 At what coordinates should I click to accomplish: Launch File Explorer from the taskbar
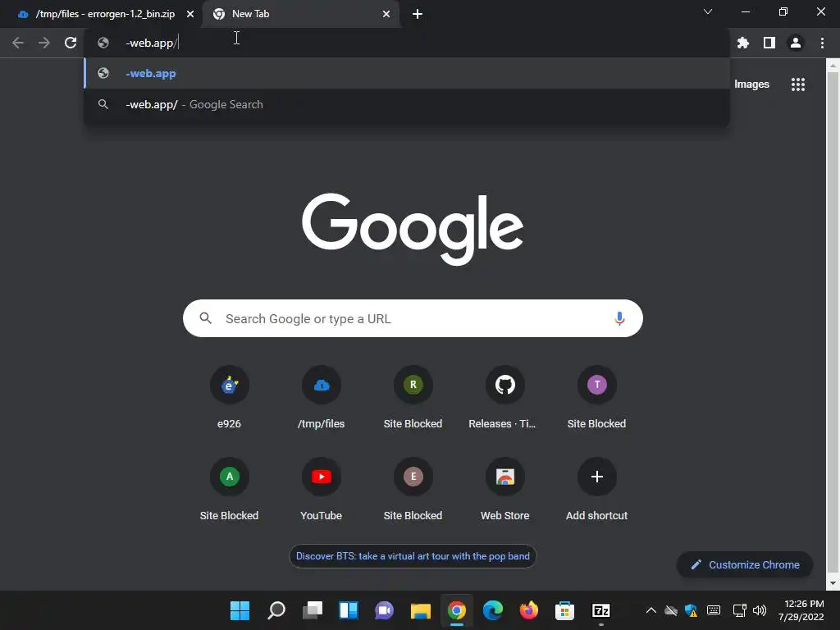coord(421,610)
